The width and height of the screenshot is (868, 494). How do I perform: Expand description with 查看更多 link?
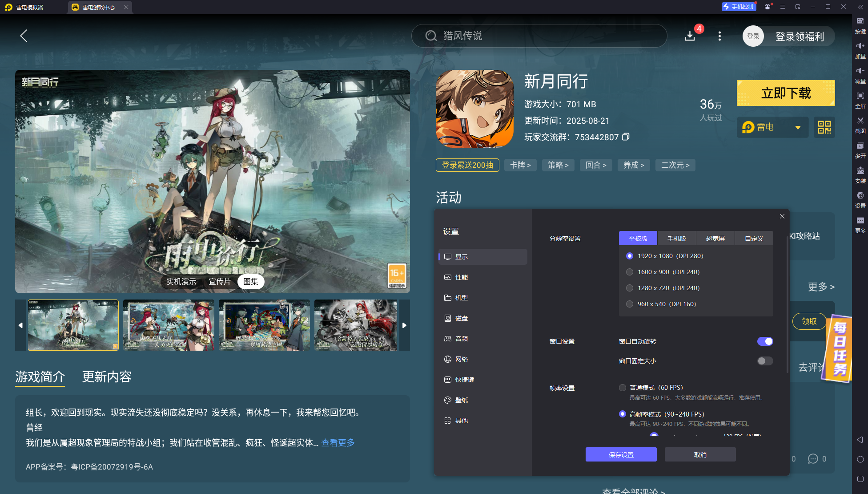click(338, 443)
